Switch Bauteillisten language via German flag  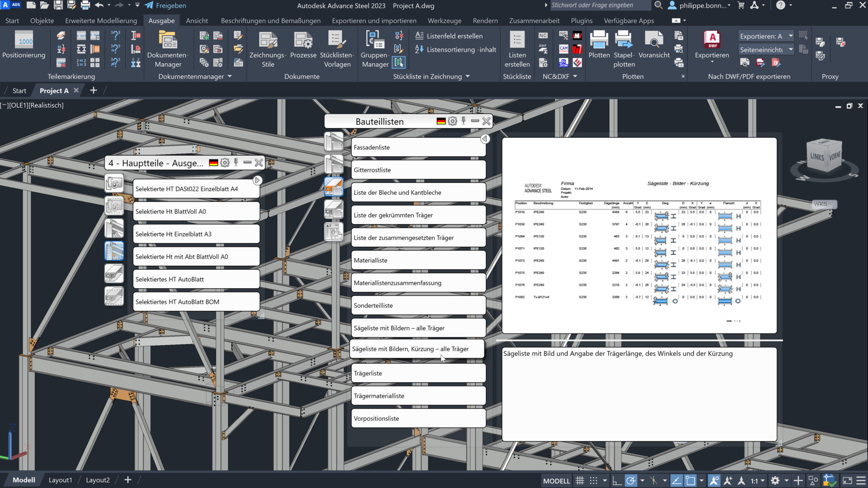tap(441, 121)
